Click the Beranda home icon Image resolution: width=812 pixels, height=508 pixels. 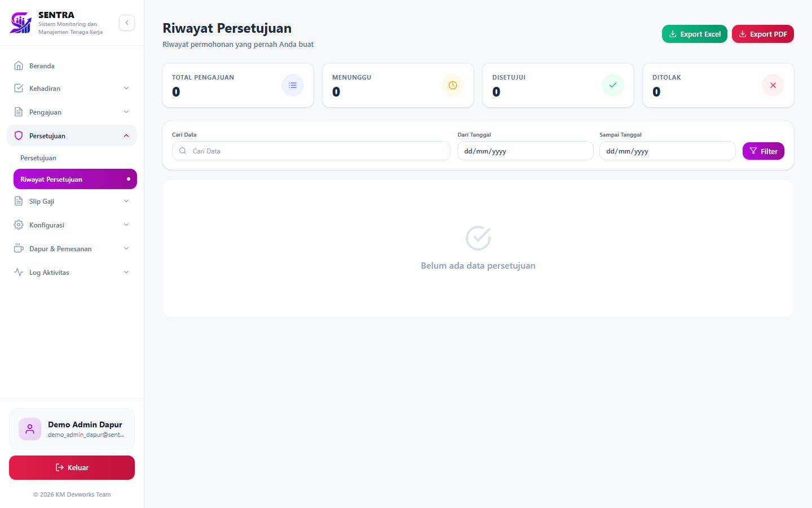point(19,65)
